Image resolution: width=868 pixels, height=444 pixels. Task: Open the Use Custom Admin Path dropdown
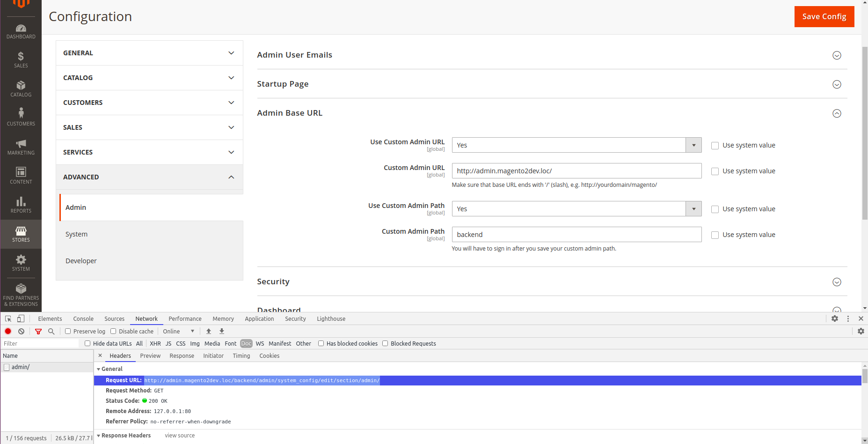pyautogui.click(x=693, y=208)
